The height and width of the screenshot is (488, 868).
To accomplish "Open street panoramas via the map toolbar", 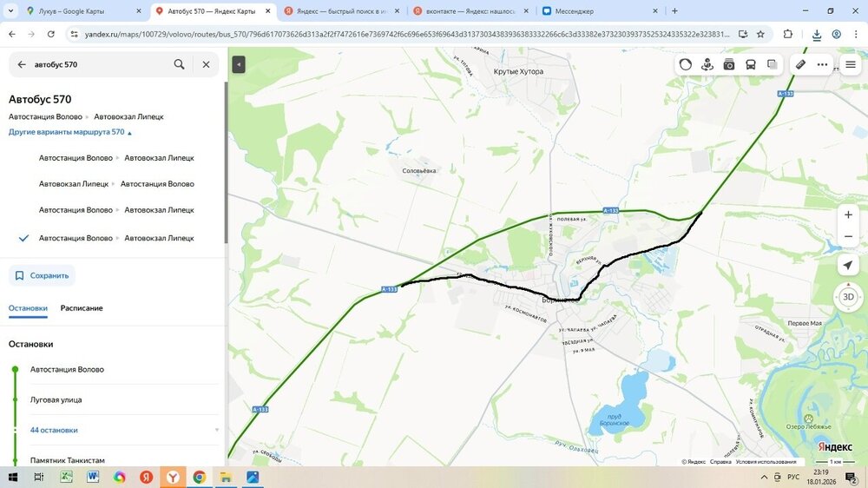I will click(x=707, y=64).
